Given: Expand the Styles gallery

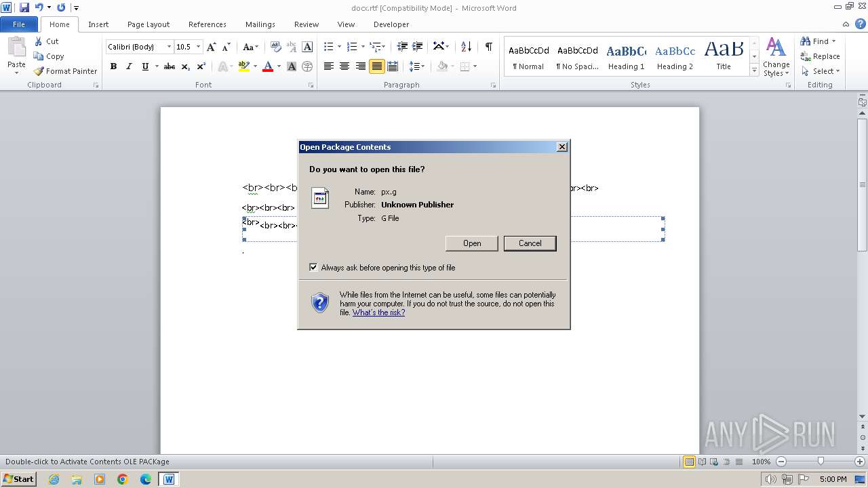Looking at the screenshot, I should tap(754, 70).
